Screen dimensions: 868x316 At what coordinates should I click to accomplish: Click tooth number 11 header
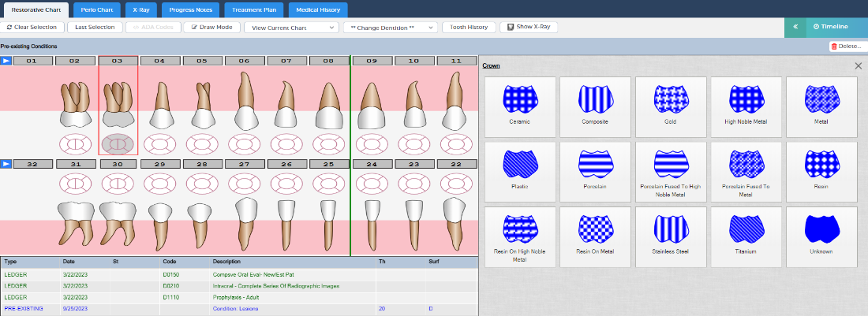(x=456, y=61)
